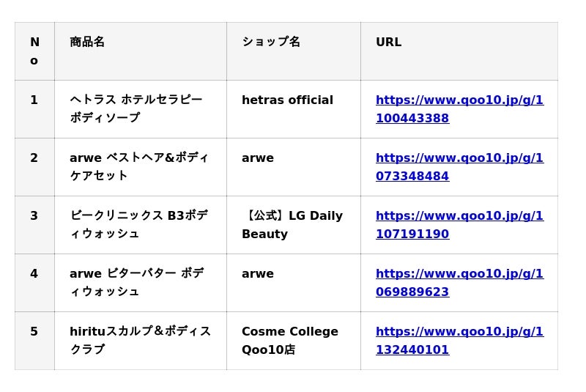This screenshot has height=392, width=586.
Task: Open the Qoo10 link ending in 100443388
Action: (x=459, y=109)
